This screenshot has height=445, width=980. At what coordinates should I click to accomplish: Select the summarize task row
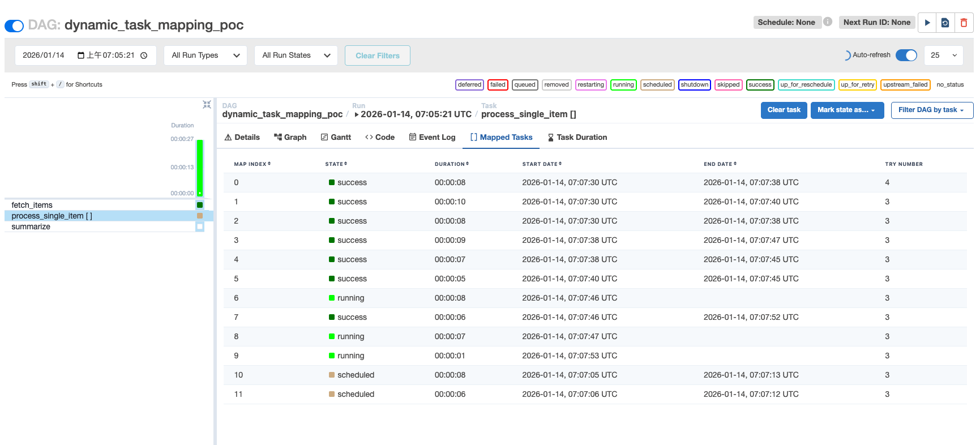31,226
